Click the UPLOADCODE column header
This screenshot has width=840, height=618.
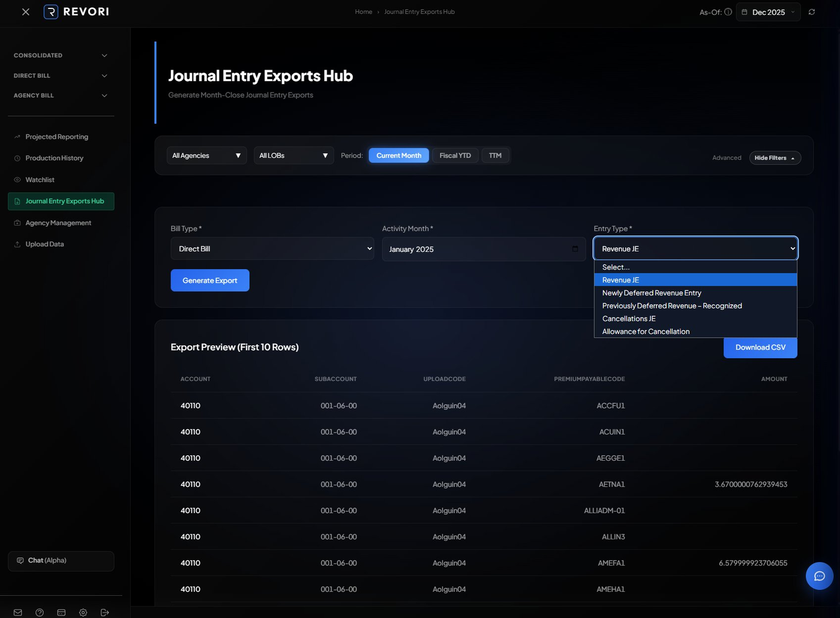[445, 379]
